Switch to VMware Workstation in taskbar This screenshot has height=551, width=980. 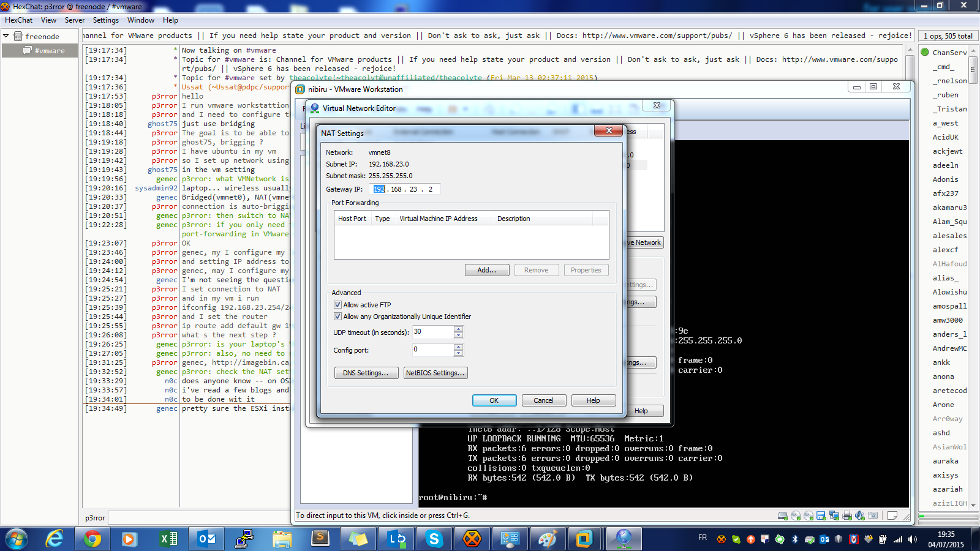point(584,539)
